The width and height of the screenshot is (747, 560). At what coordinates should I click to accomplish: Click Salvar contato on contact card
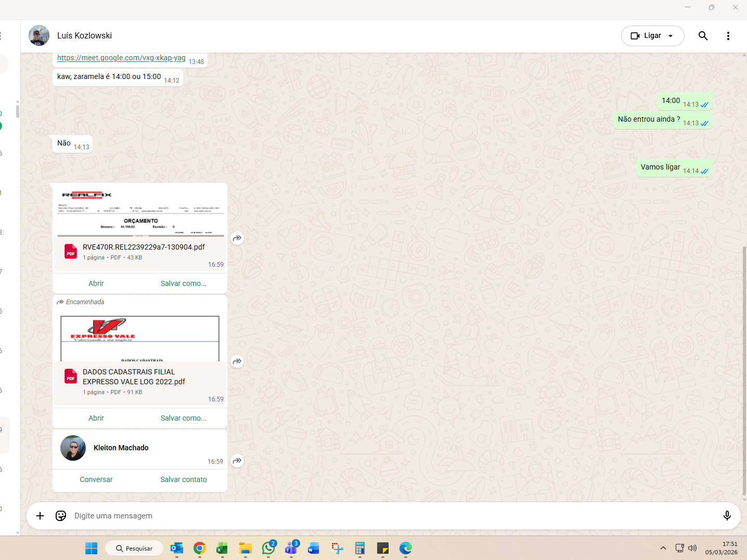pyautogui.click(x=183, y=479)
